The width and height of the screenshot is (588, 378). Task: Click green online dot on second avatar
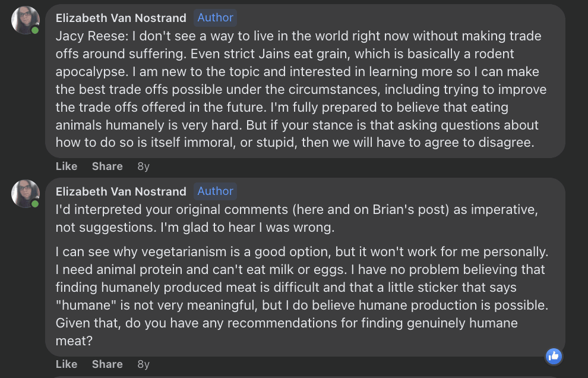pos(35,204)
